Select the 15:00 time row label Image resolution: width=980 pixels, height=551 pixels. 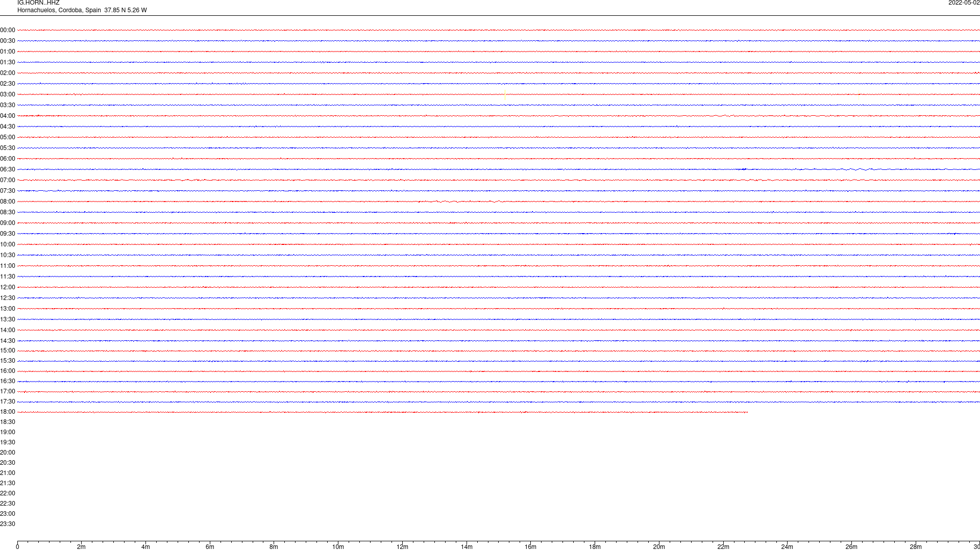8,350
